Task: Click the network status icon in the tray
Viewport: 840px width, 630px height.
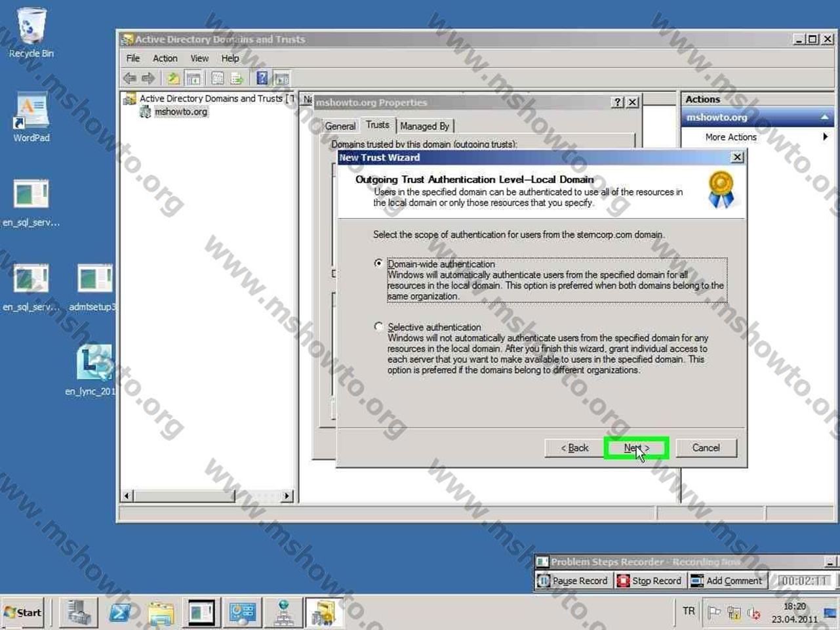Action: pos(734,614)
